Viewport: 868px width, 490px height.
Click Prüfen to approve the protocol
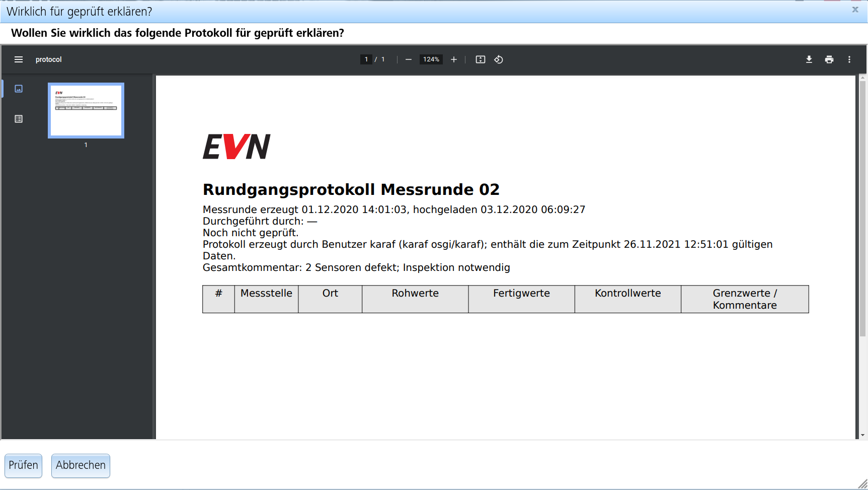[x=23, y=465]
